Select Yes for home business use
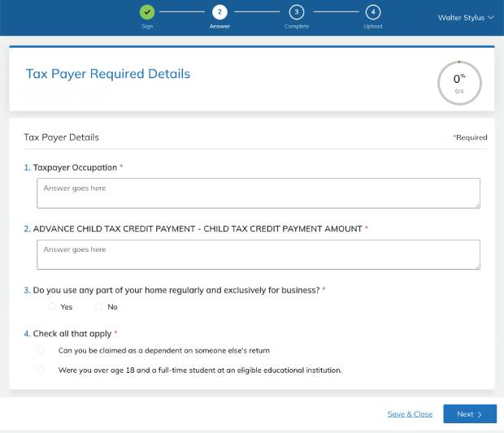The image size is (504, 433). (53, 307)
